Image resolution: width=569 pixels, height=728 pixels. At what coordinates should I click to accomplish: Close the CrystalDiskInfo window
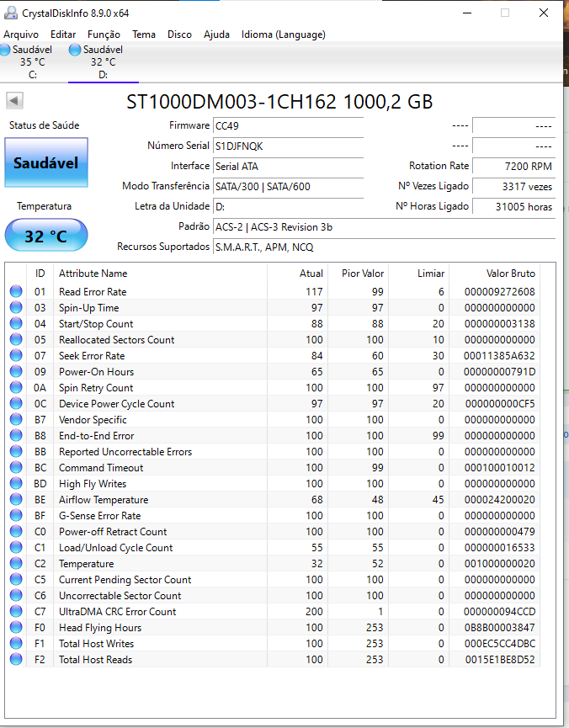point(544,13)
